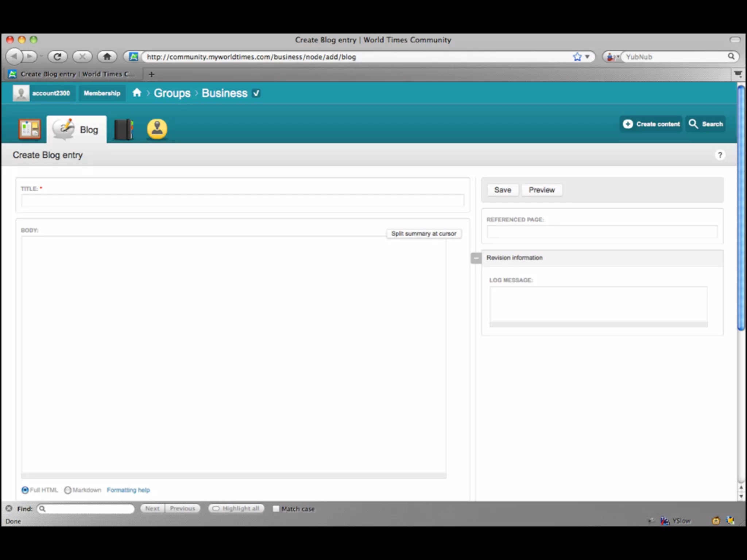Bookmark page using star icon
The image size is (747, 560).
click(x=577, y=57)
